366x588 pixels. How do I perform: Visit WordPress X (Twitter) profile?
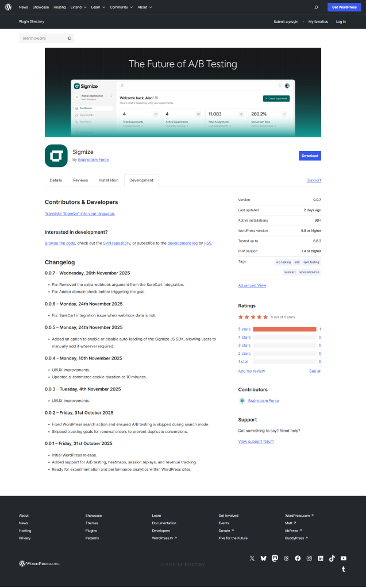(252, 558)
